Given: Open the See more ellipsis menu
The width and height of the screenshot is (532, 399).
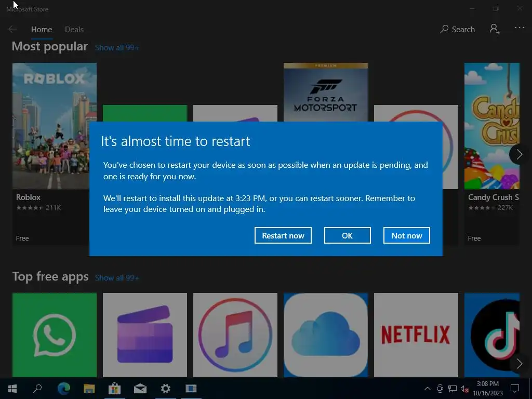Looking at the screenshot, I should point(519,28).
